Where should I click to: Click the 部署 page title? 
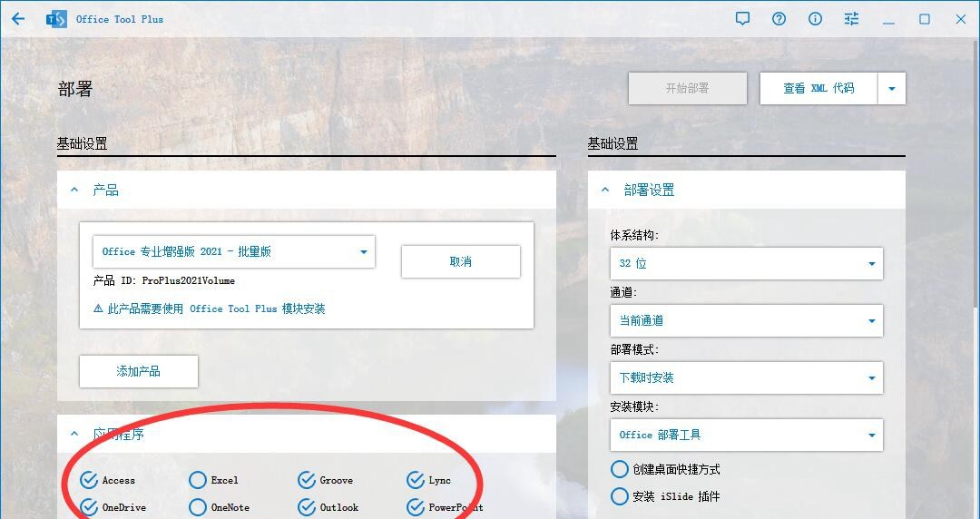(x=75, y=89)
